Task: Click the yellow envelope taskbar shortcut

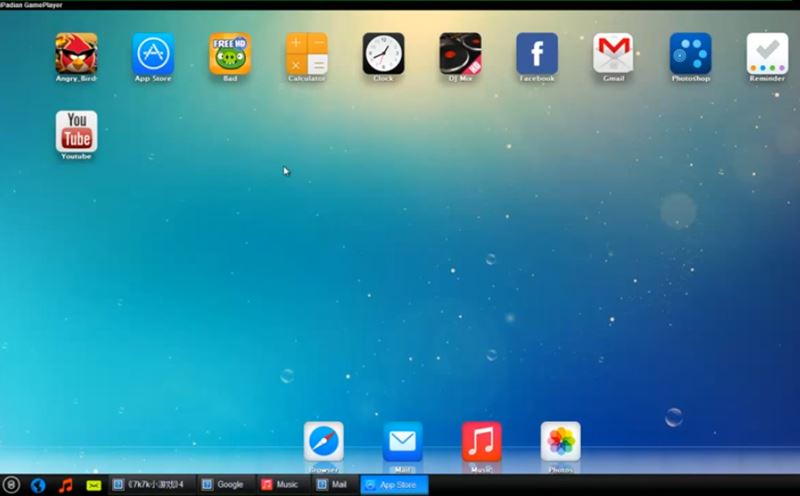Action: (93, 485)
